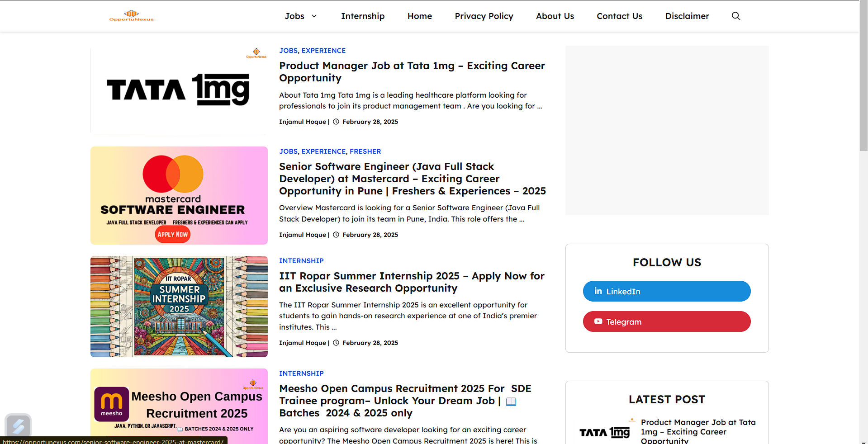This screenshot has height=444, width=868.
Task: Click clock icon on IIT Ropar post date
Action: coord(336,343)
